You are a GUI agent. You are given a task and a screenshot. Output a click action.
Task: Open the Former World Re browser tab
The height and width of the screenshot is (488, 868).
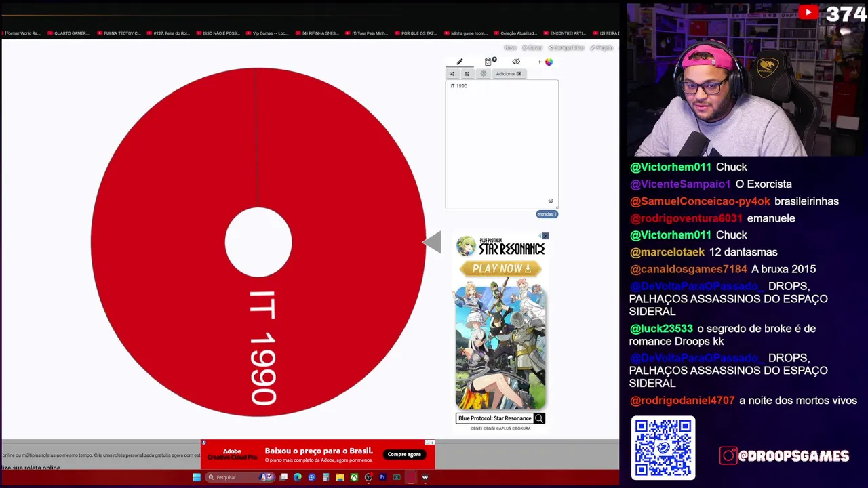click(x=21, y=33)
